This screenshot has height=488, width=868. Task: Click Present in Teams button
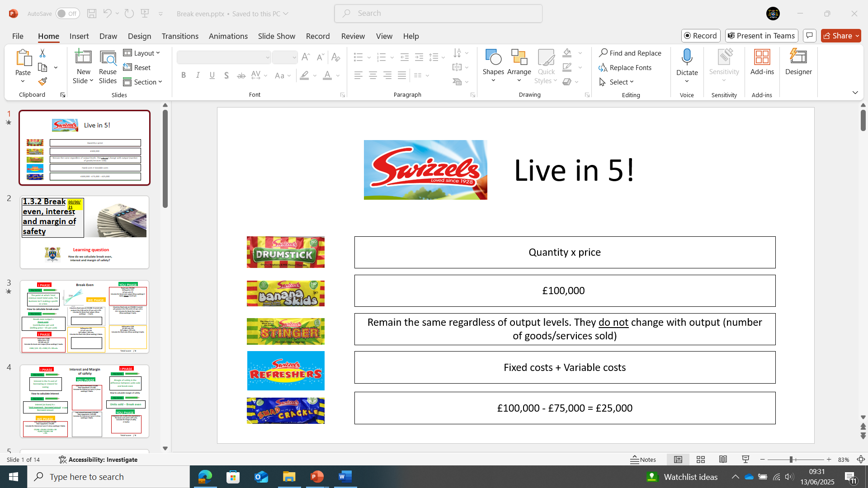pos(762,36)
